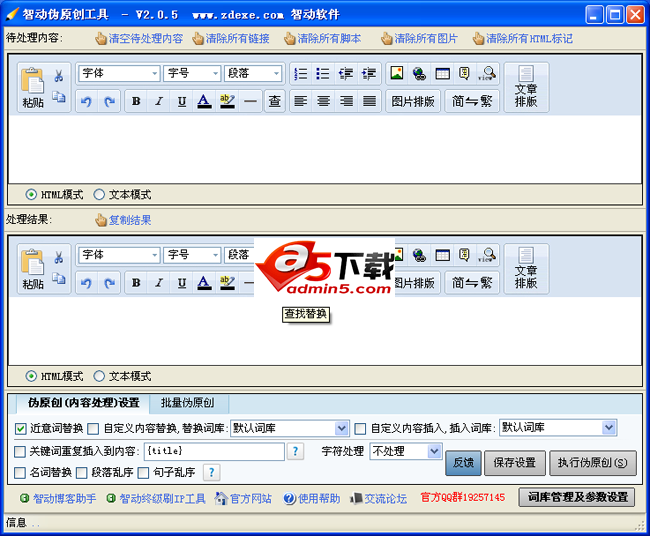This screenshot has width=650, height=536.
Task: Click the 执行伪原创(S) button
Action: [592, 463]
